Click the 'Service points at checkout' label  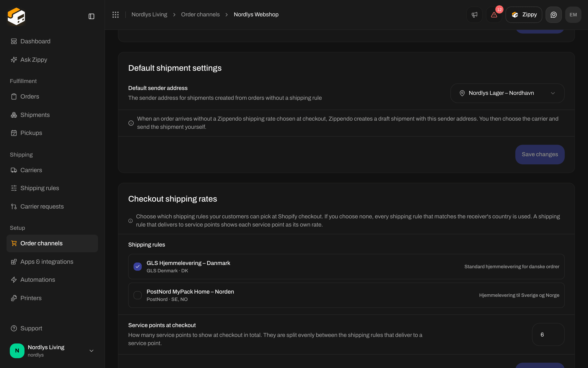pyautogui.click(x=162, y=325)
